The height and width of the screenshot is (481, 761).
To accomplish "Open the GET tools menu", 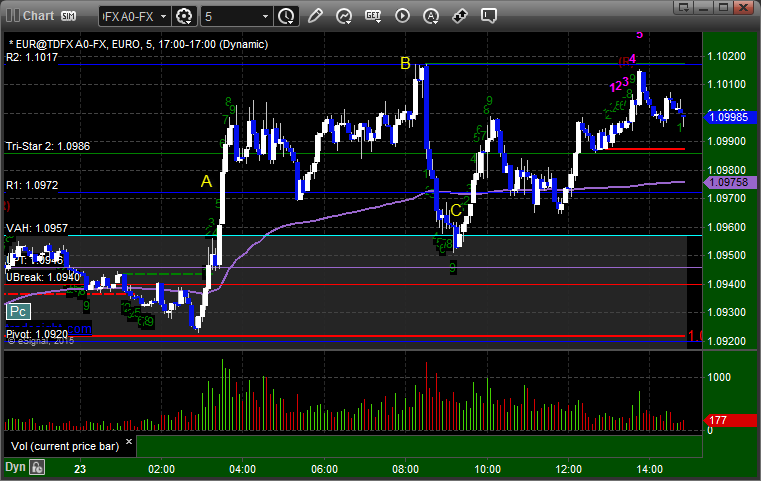I will [x=373, y=17].
